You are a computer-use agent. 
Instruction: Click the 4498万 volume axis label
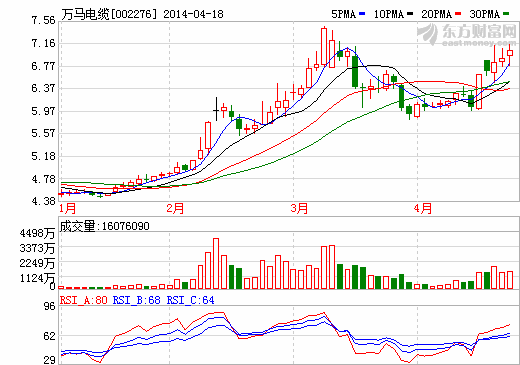pos(37,233)
